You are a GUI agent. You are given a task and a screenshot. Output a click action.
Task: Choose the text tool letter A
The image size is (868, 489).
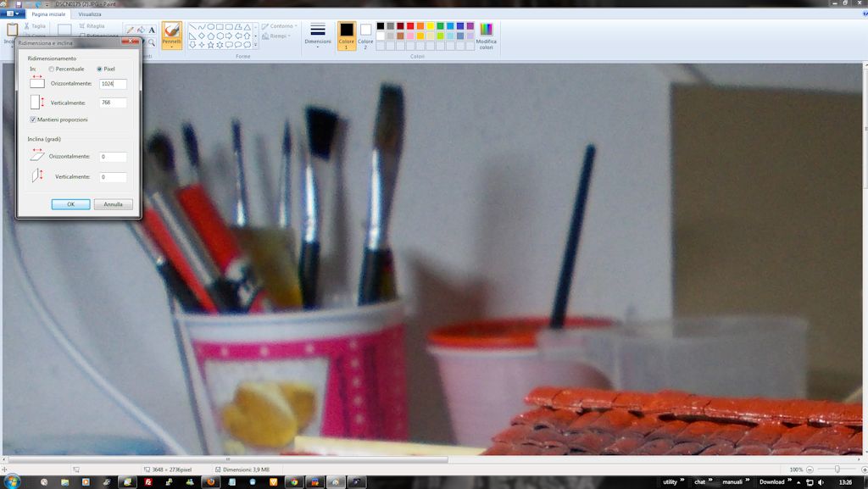[x=152, y=30]
